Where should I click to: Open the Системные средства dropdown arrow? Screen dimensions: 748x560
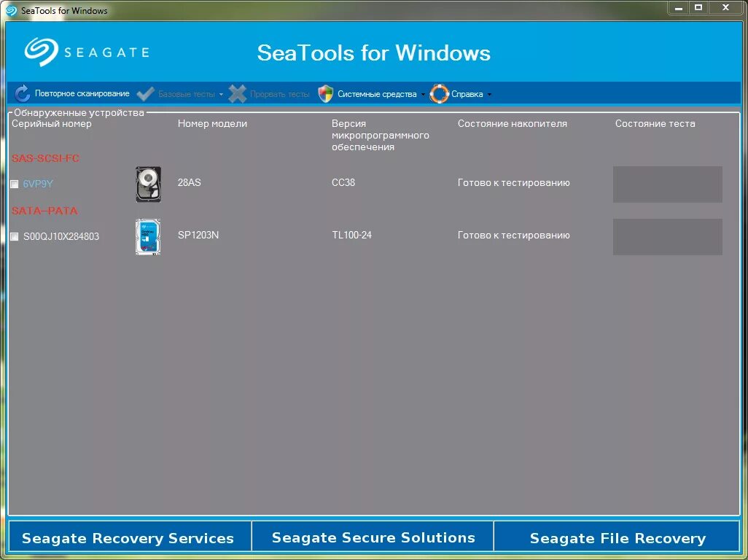pyautogui.click(x=423, y=95)
